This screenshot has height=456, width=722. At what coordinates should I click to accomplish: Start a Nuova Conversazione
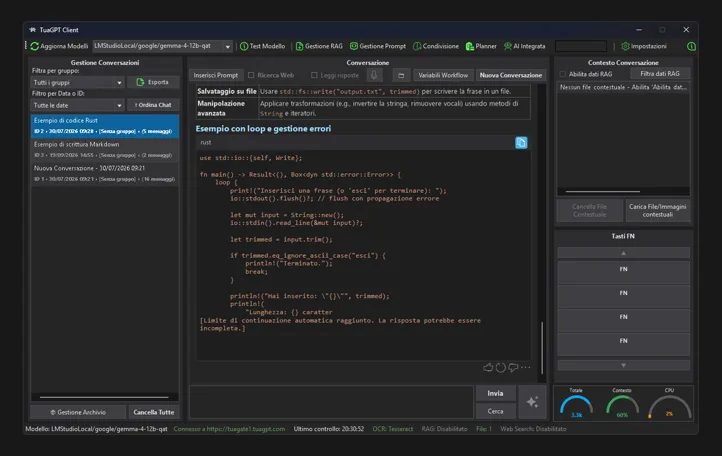click(x=511, y=75)
